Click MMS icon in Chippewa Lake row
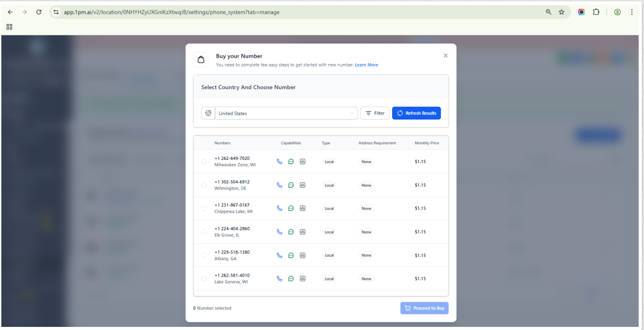 [x=302, y=208]
